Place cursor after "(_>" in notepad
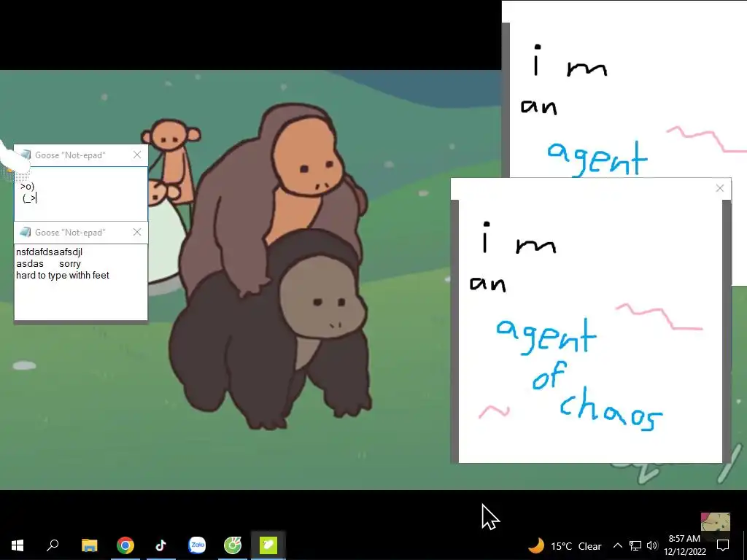 tap(36, 198)
